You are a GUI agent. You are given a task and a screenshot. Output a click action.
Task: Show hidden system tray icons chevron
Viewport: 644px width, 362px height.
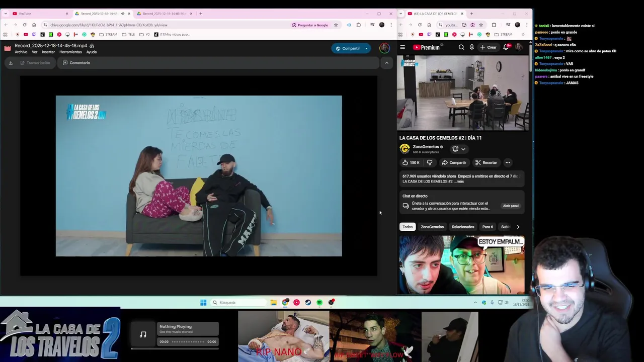click(x=475, y=302)
